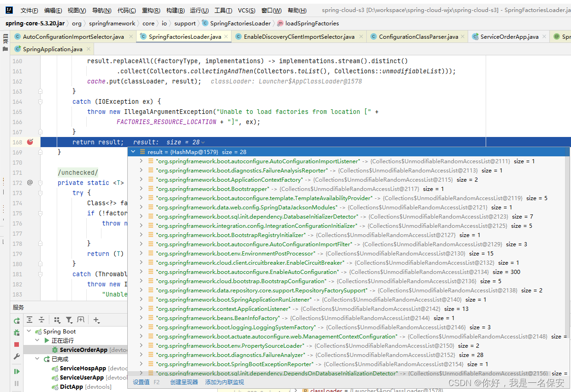
Task: Collapse the result = {HashMap@1579} row
Action: pos(133,151)
